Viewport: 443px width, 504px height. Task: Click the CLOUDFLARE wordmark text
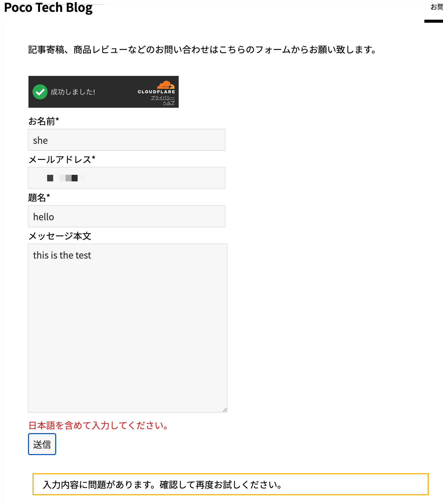click(x=156, y=92)
